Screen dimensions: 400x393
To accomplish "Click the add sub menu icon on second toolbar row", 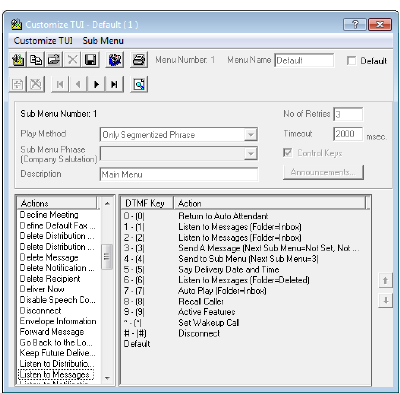I will pyautogui.click(x=18, y=84).
